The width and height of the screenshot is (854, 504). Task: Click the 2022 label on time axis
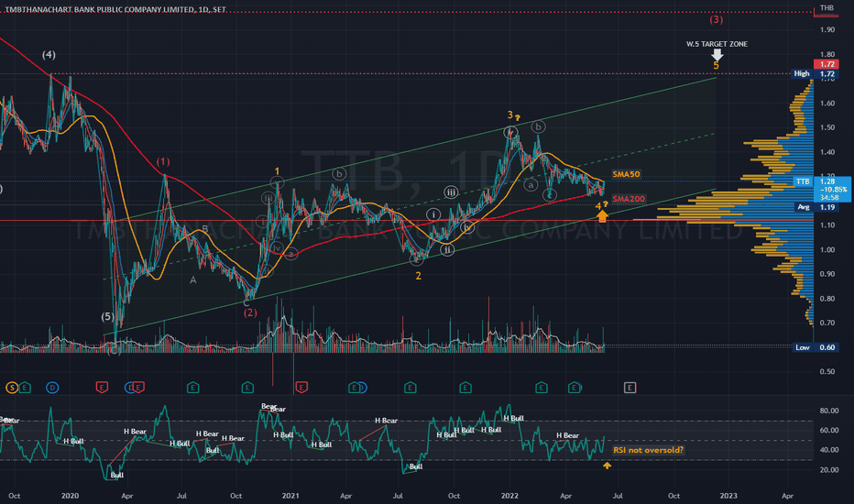509,496
